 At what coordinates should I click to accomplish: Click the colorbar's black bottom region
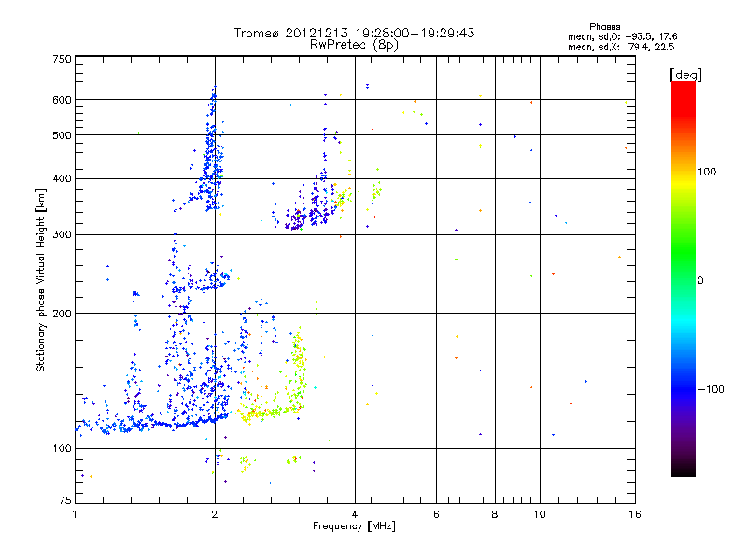point(684,469)
